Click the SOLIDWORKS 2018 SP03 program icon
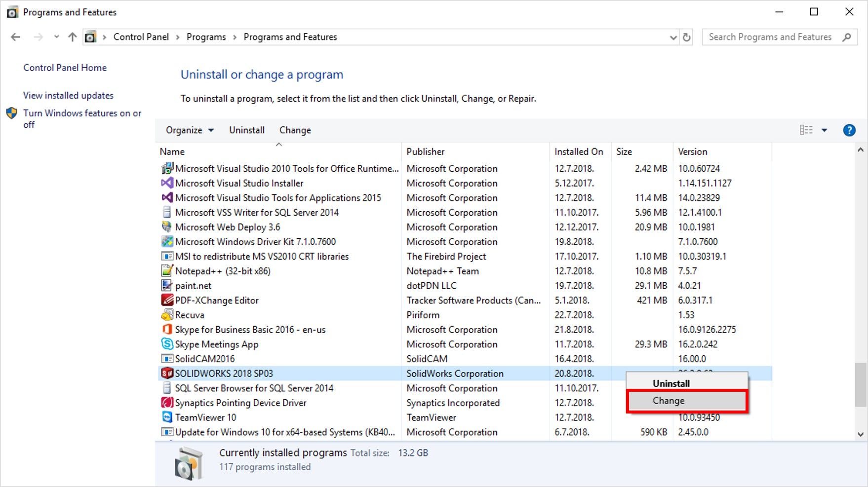 tap(167, 374)
